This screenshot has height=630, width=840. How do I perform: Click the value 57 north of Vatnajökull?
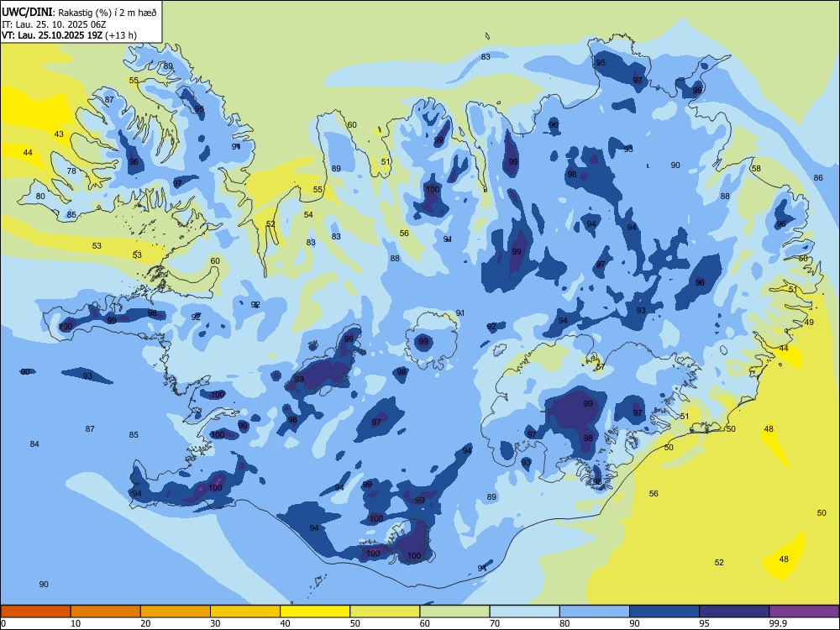point(601,367)
